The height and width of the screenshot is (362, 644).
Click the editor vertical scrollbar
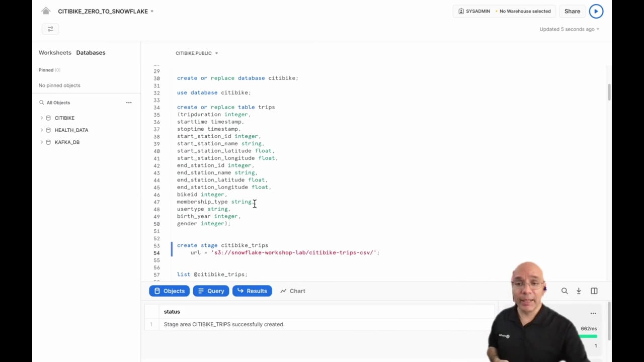pos(609,92)
